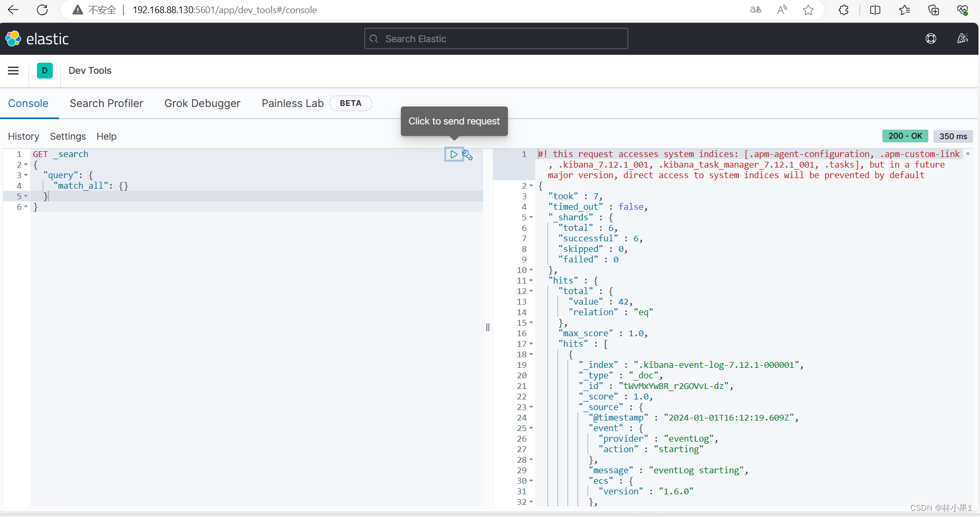
Task: Click GET _search request line
Action: 61,154
